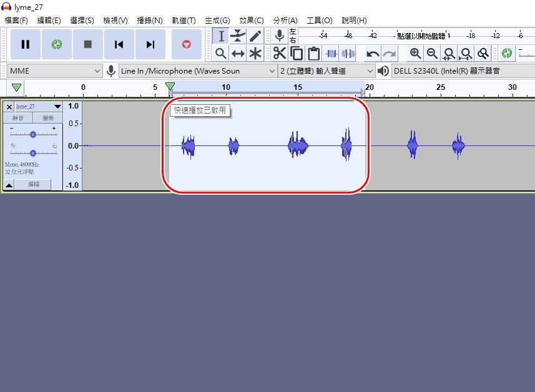Open the 檔案(F) menu
This screenshot has width=535, height=392.
[16, 21]
